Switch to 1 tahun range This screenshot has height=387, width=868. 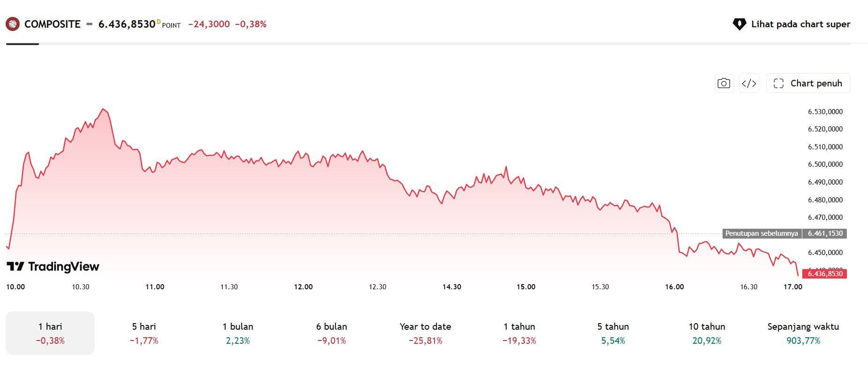pyautogui.click(x=519, y=333)
